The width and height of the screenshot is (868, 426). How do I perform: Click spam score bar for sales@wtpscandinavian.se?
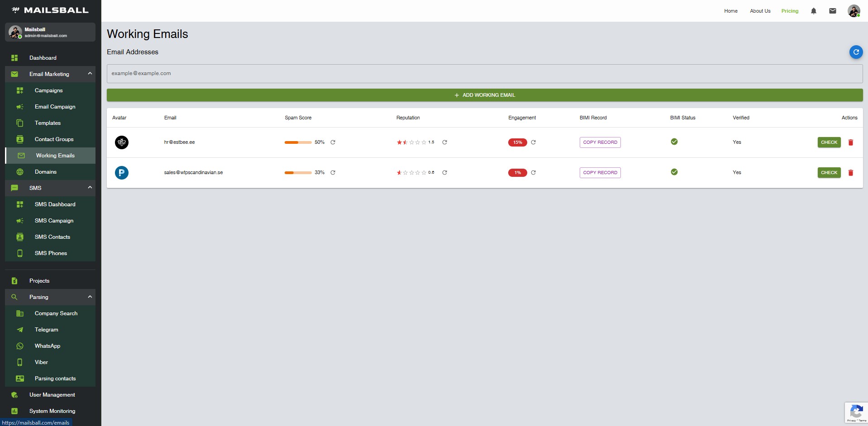(298, 173)
